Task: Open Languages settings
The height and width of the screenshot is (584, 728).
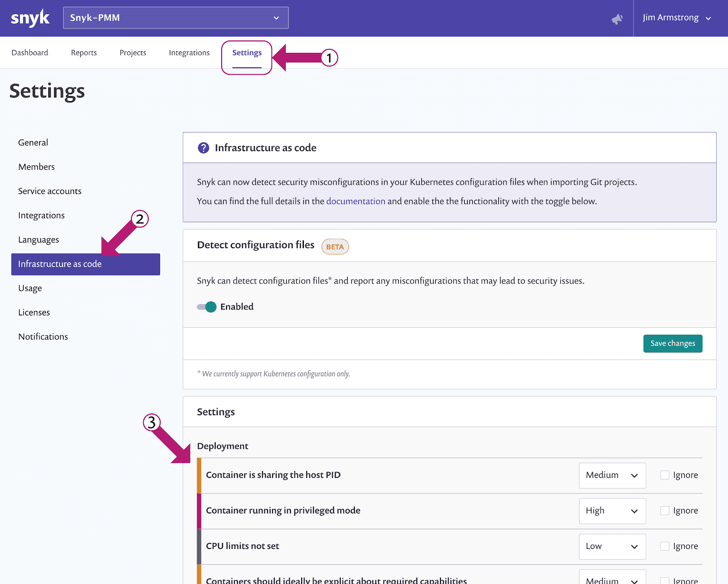Action: pyautogui.click(x=39, y=240)
